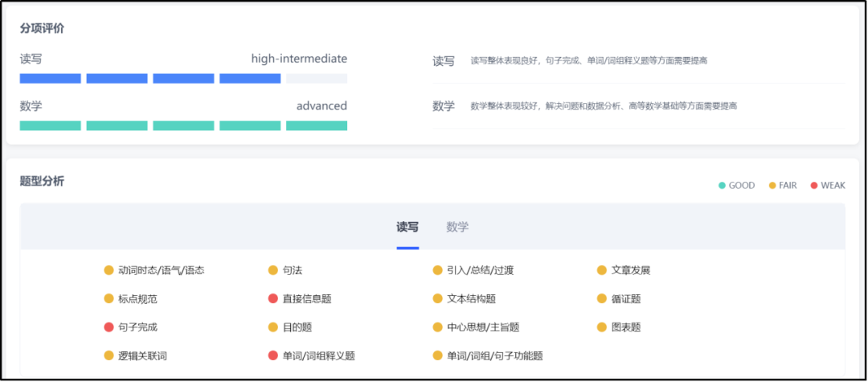The image size is (868, 382).
Task: Click the 读写 blue progress bar
Action: [x=183, y=79]
